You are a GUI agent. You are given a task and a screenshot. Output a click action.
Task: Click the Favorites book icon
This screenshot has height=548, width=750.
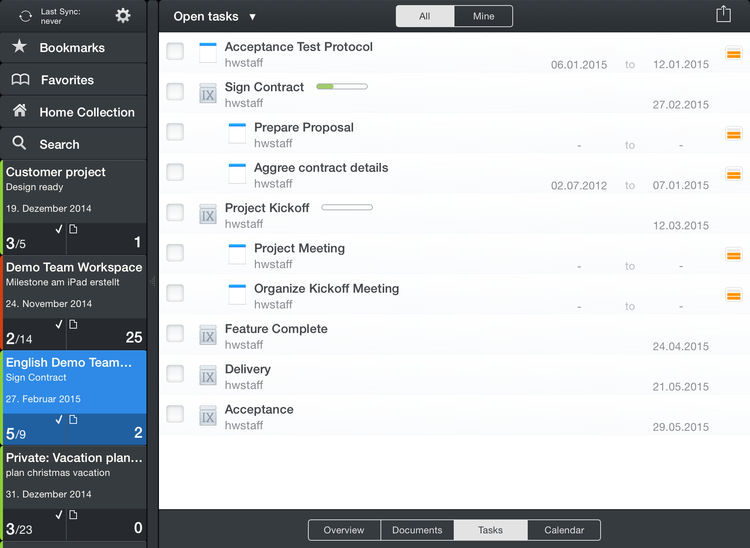[20, 79]
